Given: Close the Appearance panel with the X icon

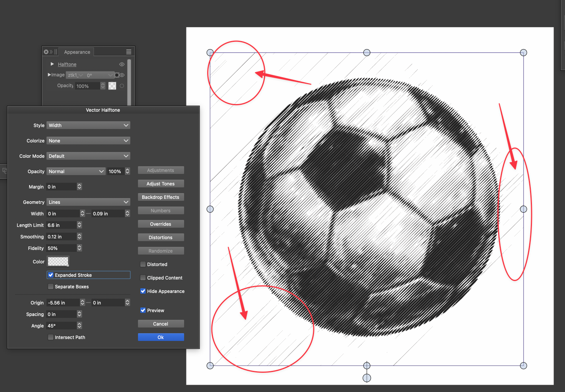Looking at the screenshot, I should pos(46,52).
